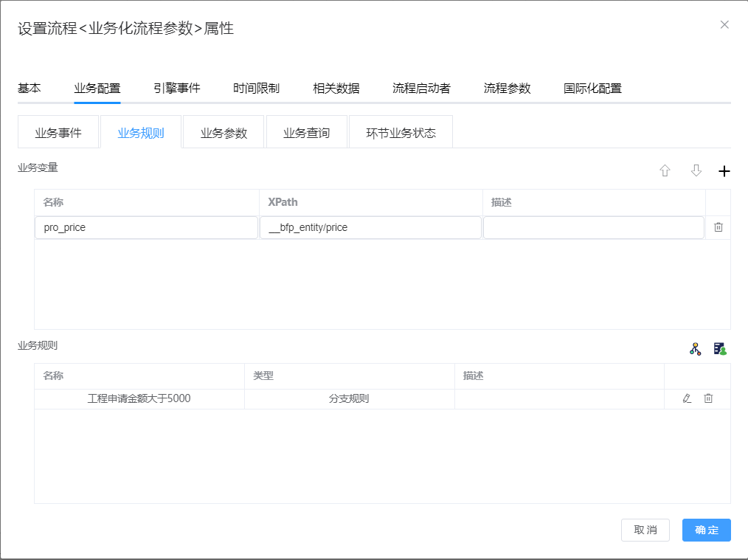This screenshot has height=560, width=748.
Task: Click the 确定 confirm button
Action: [x=705, y=530]
